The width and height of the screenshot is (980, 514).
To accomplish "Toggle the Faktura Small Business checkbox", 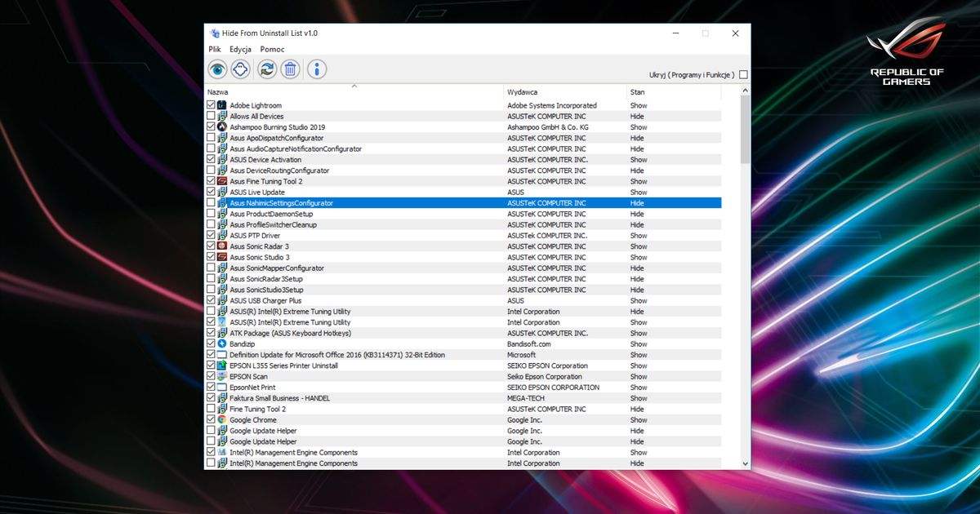I will click(212, 398).
